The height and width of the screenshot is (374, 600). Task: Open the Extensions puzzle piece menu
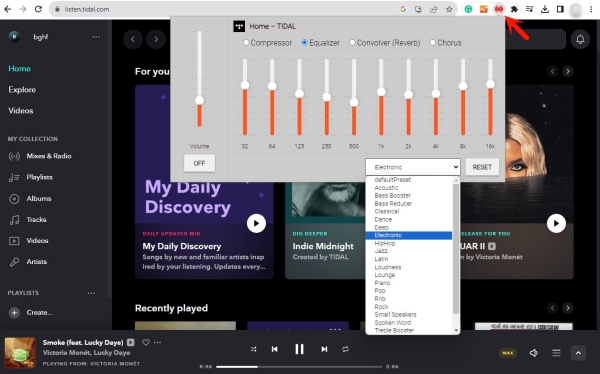coord(514,9)
